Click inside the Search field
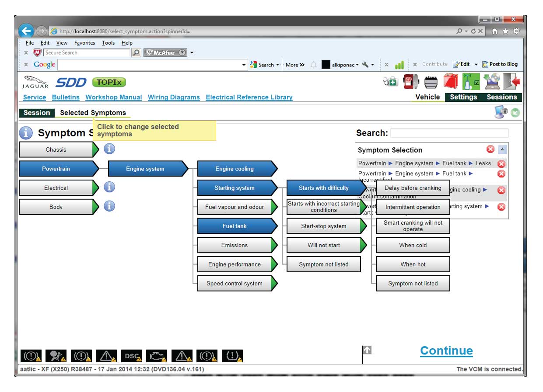 click(x=449, y=133)
